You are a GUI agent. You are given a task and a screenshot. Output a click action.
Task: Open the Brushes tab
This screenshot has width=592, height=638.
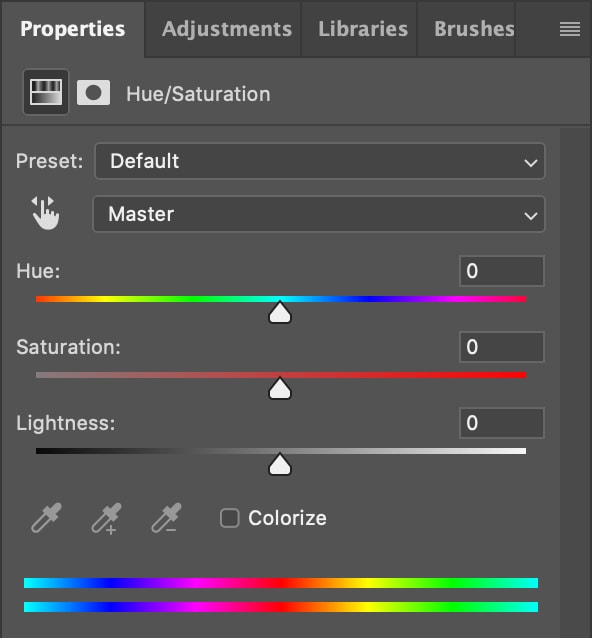coord(474,29)
